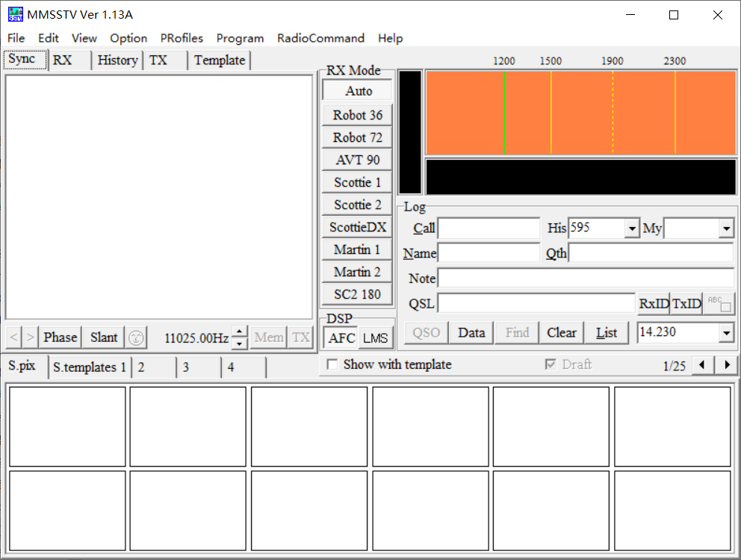Switch to stock tab 4
The width and height of the screenshot is (741, 560).
[244, 367]
